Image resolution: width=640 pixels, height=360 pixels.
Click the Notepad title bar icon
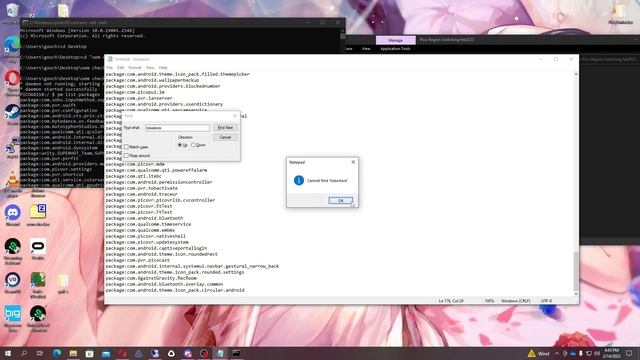point(110,59)
